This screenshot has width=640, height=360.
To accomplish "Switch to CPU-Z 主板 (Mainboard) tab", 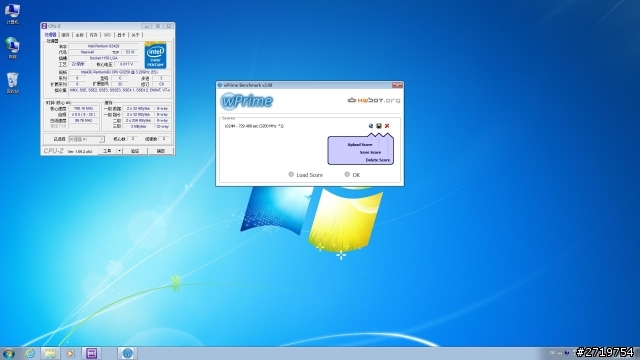I will point(80,35).
